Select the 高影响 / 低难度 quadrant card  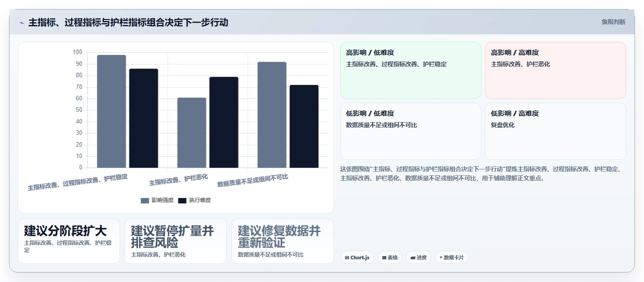411,70
